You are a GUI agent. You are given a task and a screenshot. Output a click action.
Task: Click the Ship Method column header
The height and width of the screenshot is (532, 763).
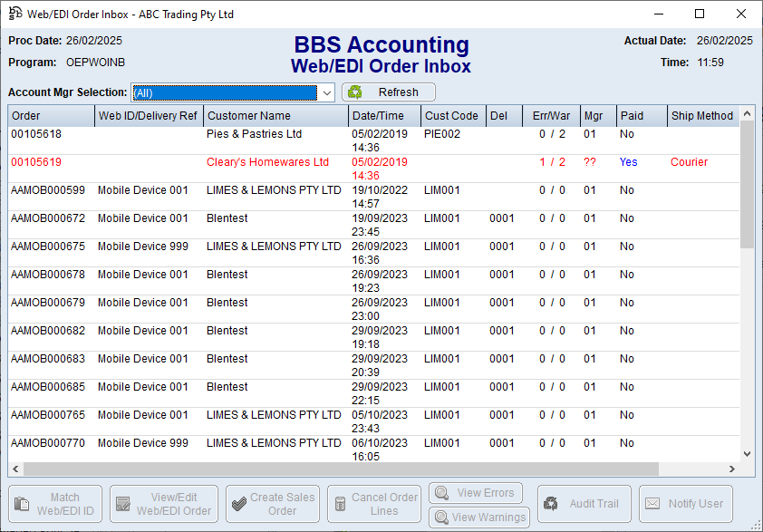[x=702, y=116]
